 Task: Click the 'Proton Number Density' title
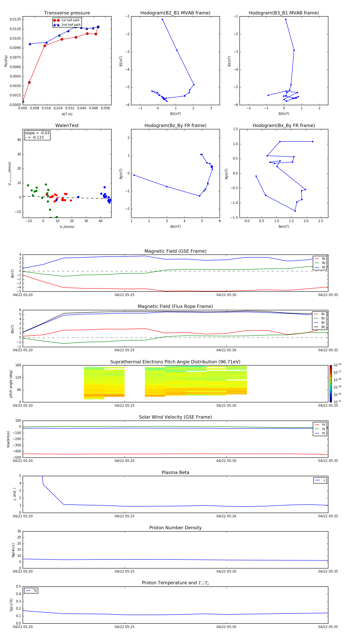175,528
